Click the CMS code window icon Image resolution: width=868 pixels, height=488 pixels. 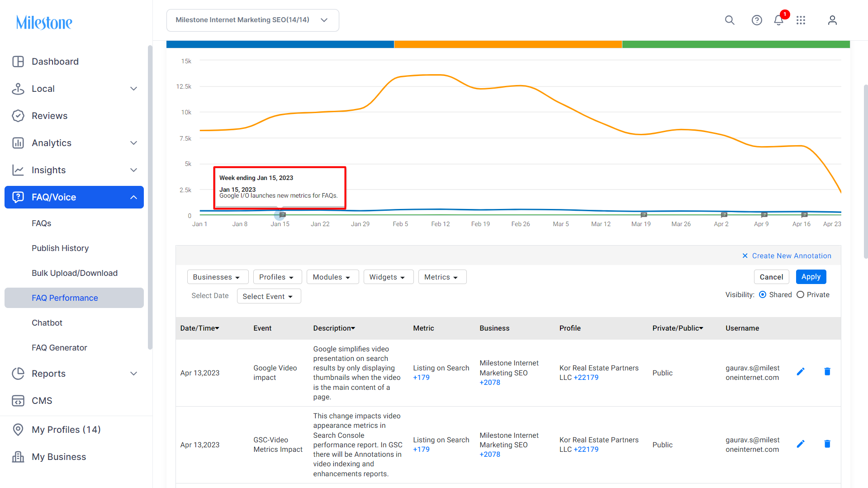[18, 401]
